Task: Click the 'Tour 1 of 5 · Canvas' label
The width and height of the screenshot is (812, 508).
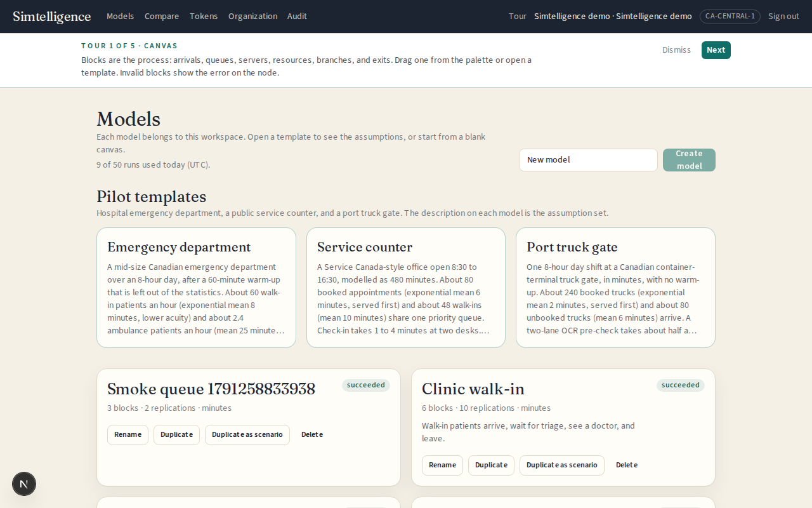Action: pyautogui.click(x=129, y=46)
